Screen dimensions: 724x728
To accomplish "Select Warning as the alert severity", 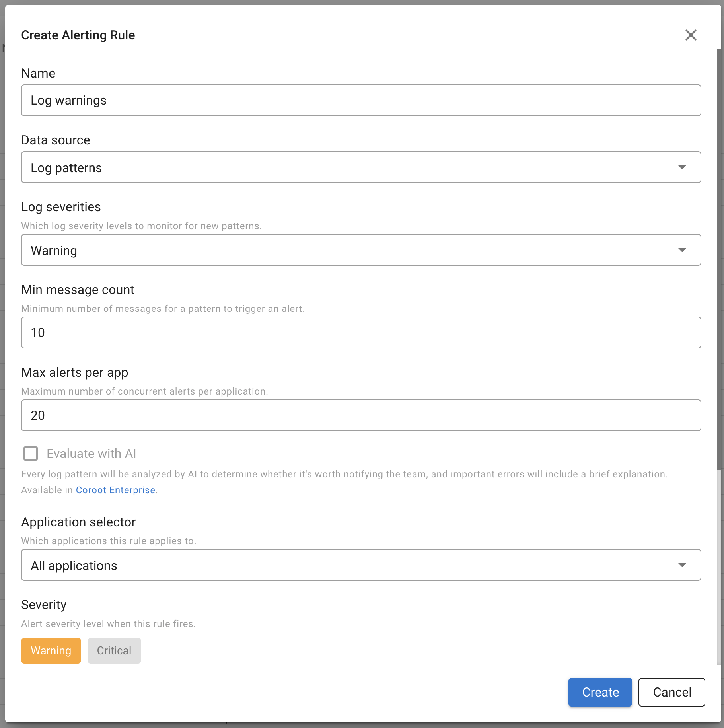I will click(x=51, y=651).
